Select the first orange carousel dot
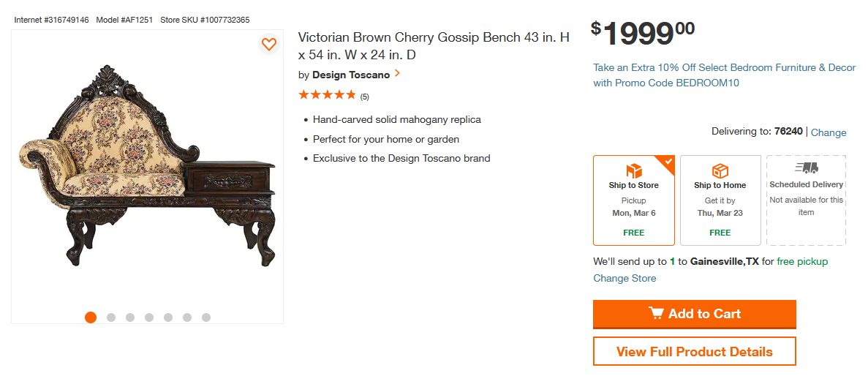868x376 pixels. 91,317
